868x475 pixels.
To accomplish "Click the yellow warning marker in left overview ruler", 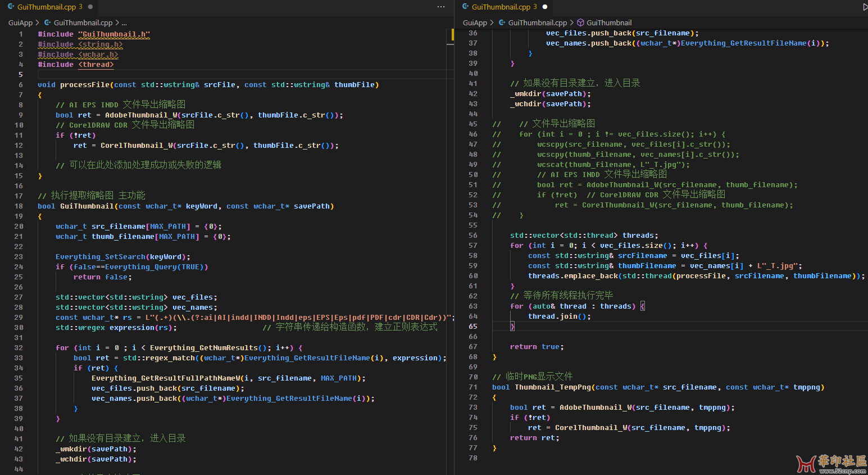I will pyautogui.click(x=452, y=34).
